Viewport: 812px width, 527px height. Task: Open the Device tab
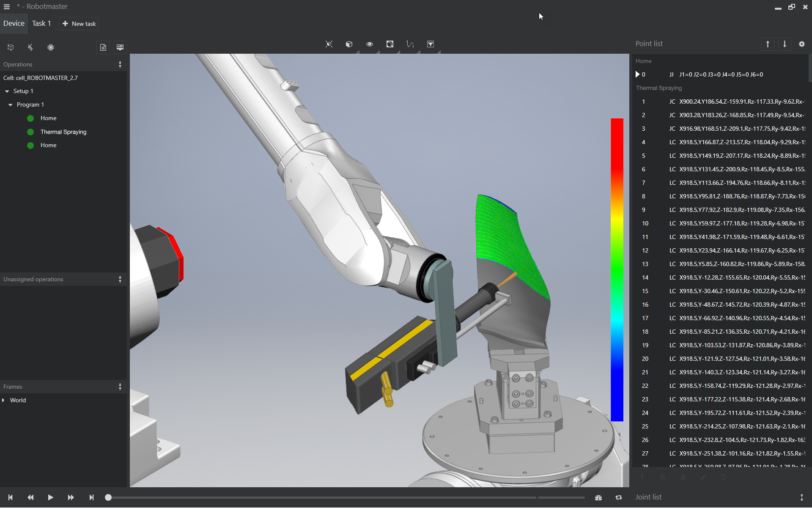click(14, 23)
